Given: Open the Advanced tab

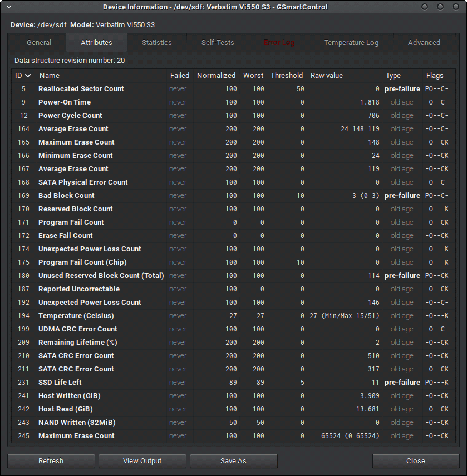Looking at the screenshot, I should (424, 43).
